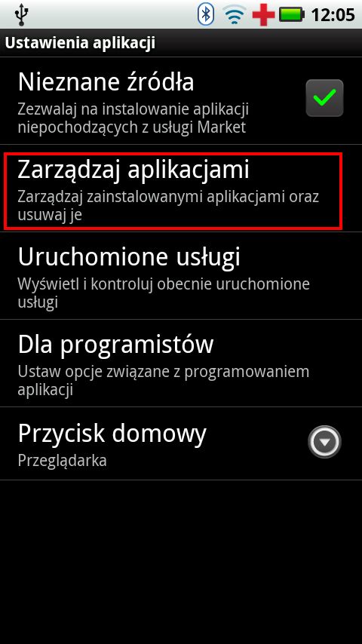The height and width of the screenshot is (644, 362).
Task: Open the Przycisk domowy dropdown arrow
Action: pos(324,442)
